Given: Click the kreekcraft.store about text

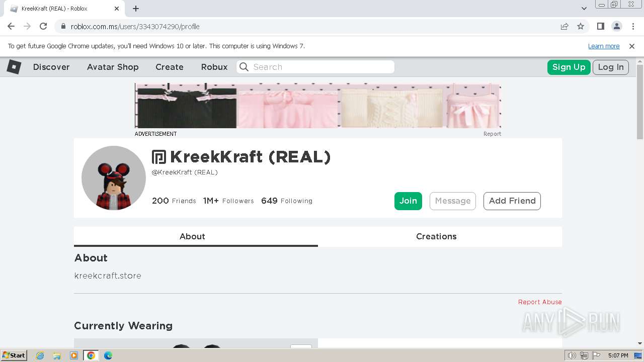Looking at the screenshot, I should [x=108, y=276].
